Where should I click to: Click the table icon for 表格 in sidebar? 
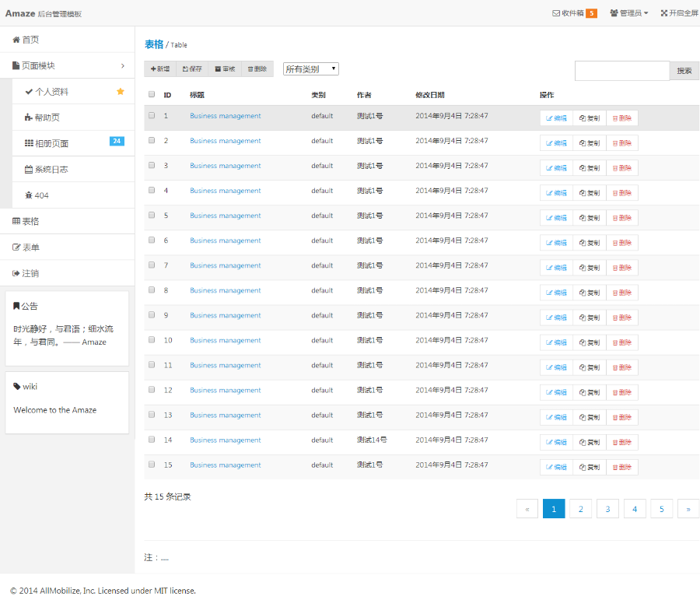pyautogui.click(x=16, y=221)
